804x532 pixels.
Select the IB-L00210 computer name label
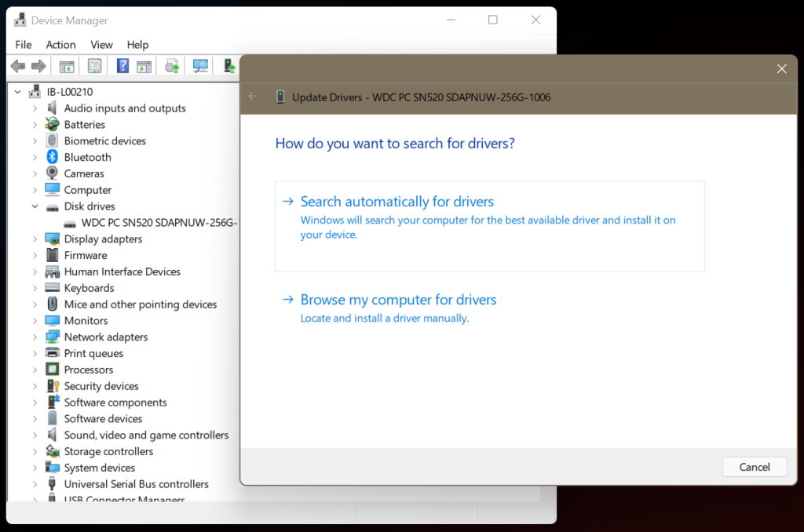(70, 92)
